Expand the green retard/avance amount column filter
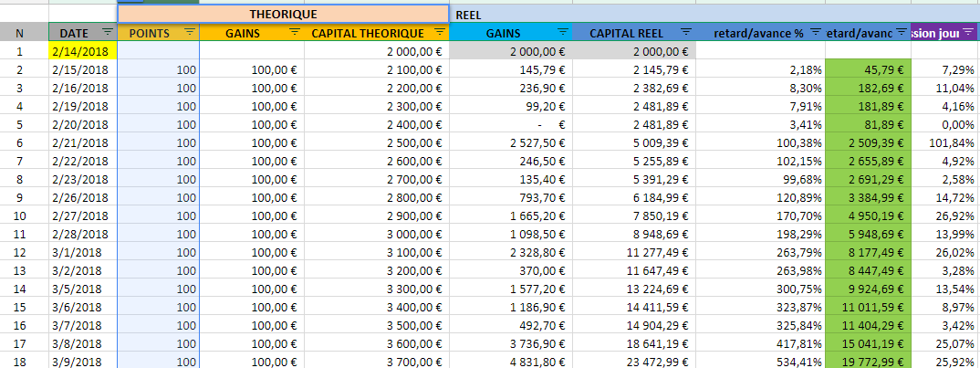Viewport: 980px width, 368px height. (901, 33)
